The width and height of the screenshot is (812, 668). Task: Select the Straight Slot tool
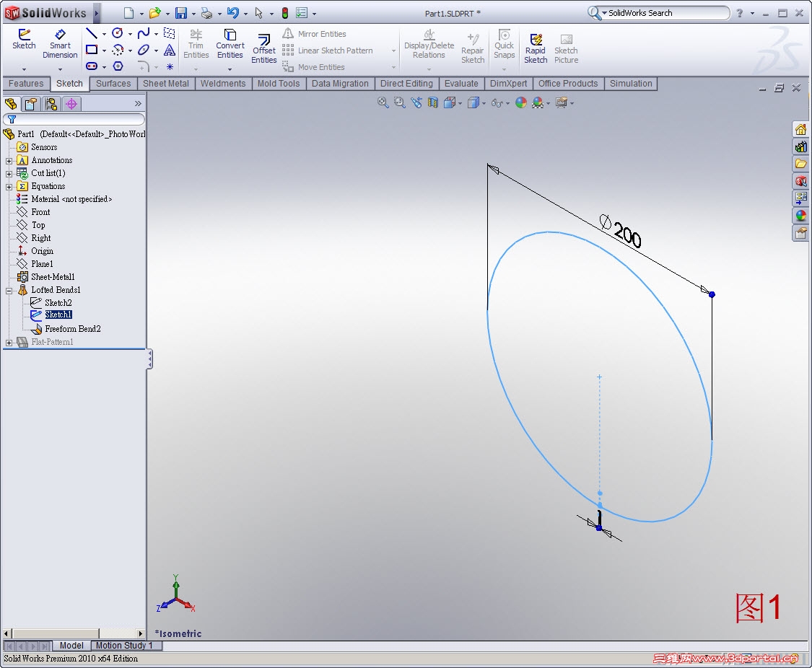point(92,66)
